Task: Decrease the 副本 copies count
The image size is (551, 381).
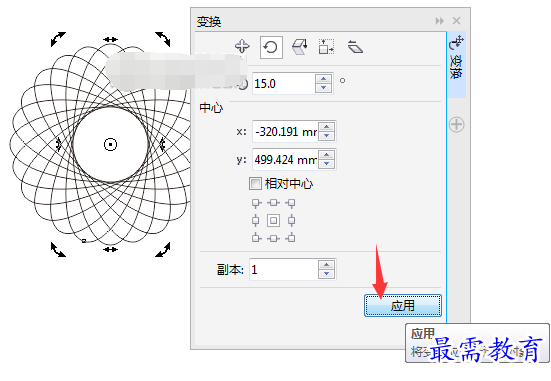Action: (x=327, y=274)
